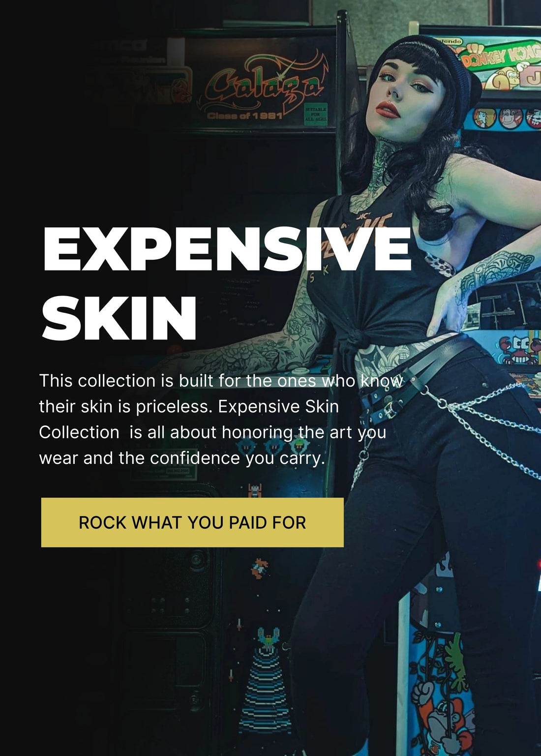Click the small red fighter ship sprite
The image size is (541, 756).
point(254,490)
